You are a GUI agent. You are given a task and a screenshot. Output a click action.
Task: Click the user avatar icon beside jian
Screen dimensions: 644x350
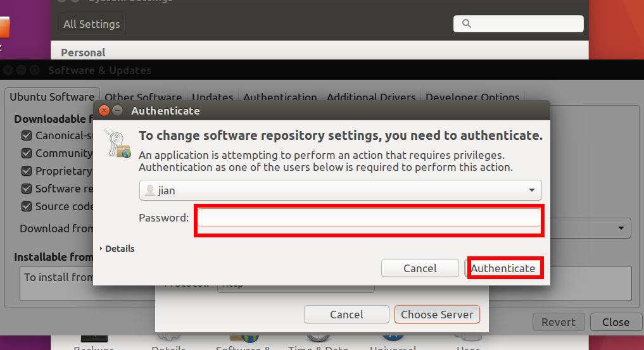(x=150, y=191)
